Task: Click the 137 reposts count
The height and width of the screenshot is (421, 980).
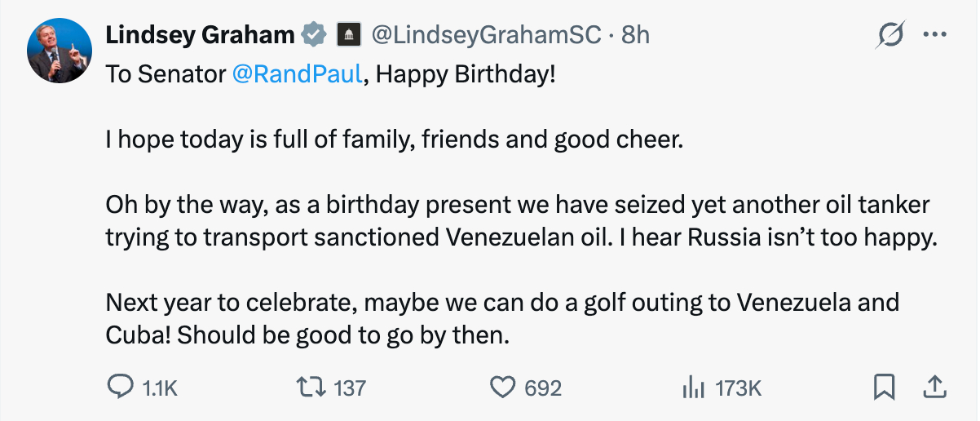Action: [x=351, y=388]
